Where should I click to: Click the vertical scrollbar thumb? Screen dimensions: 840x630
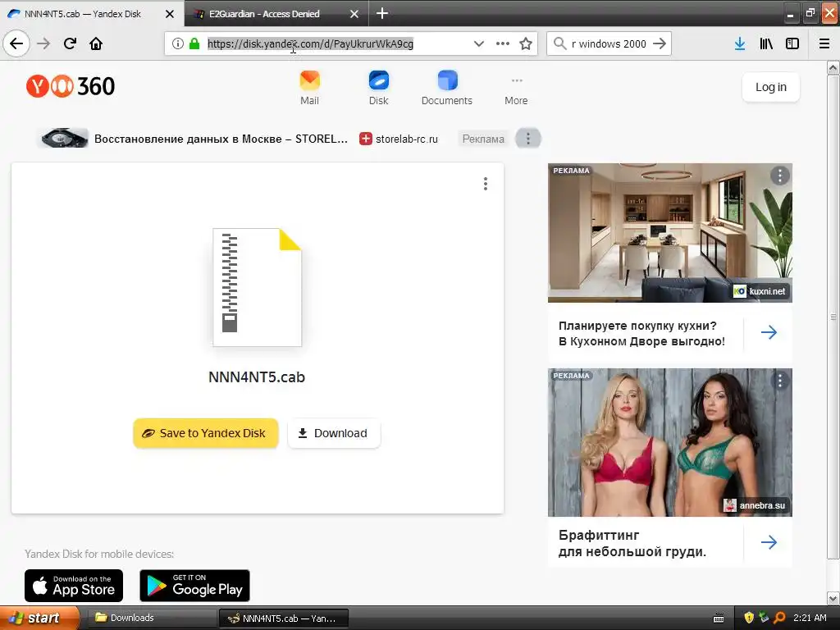833,317
